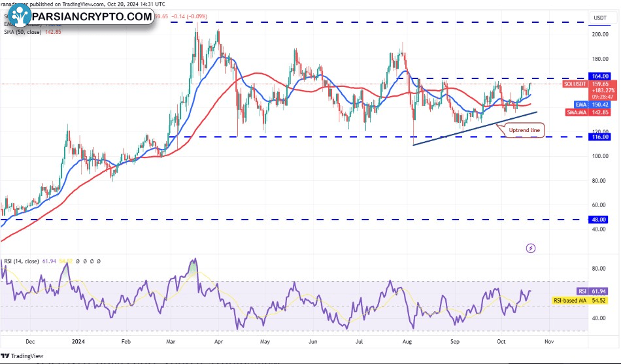Screen dimensions: 621x364
Task: Click the Nov label on time axis
Action: point(549,341)
